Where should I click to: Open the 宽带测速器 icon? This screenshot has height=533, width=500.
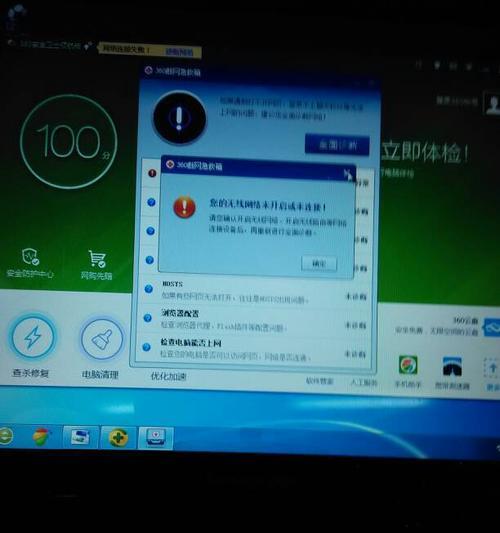pos(452,366)
